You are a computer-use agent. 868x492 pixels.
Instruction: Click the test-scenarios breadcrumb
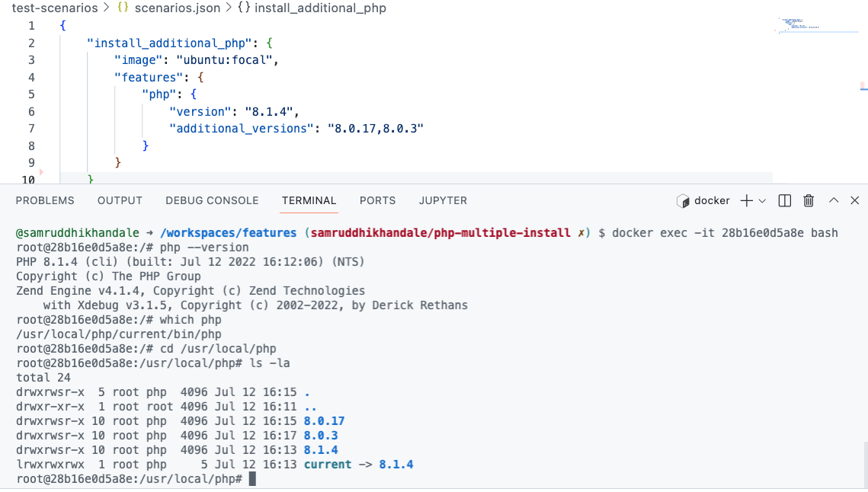(55, 8)
